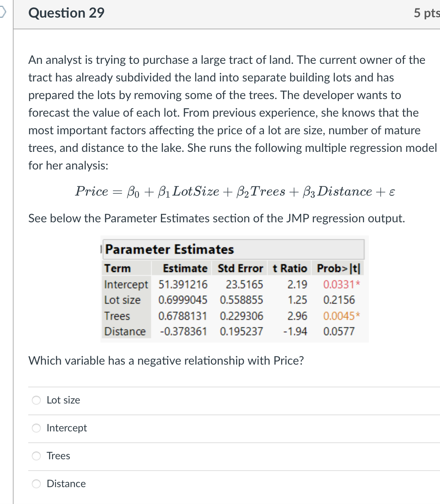The image size is (440, 504).
Task: Choose Distance as your answer
Action: point(36,484)
